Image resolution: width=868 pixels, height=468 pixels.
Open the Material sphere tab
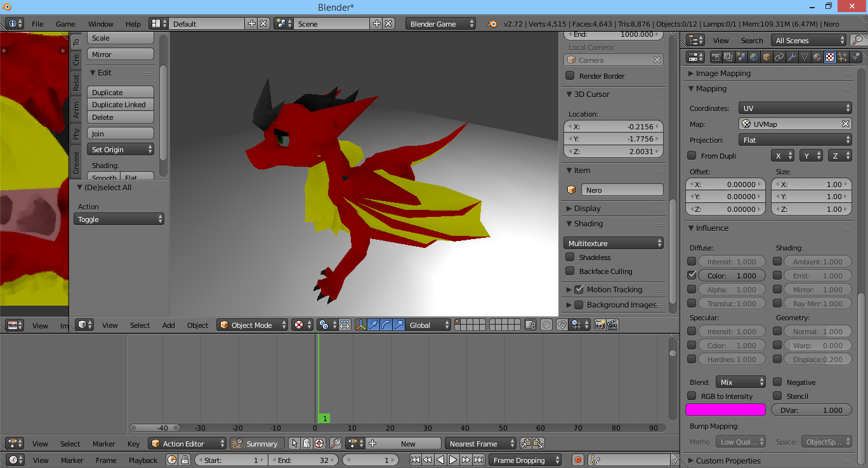817,57
